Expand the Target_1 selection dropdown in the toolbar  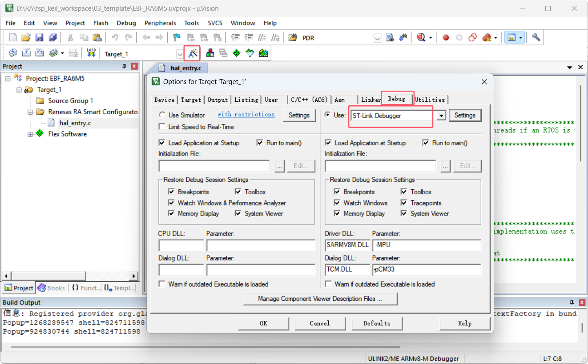(x=180, y=54)
